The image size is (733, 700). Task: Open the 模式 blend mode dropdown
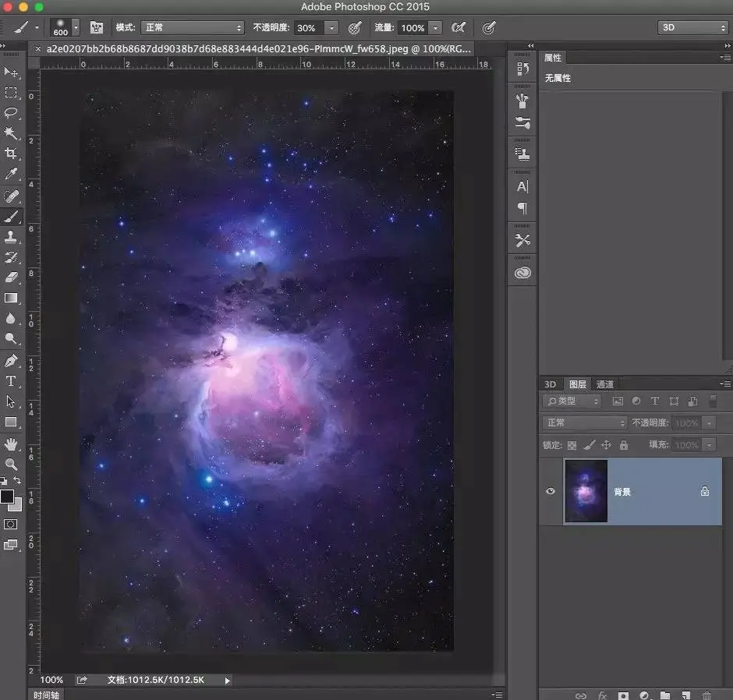point(192,28)
